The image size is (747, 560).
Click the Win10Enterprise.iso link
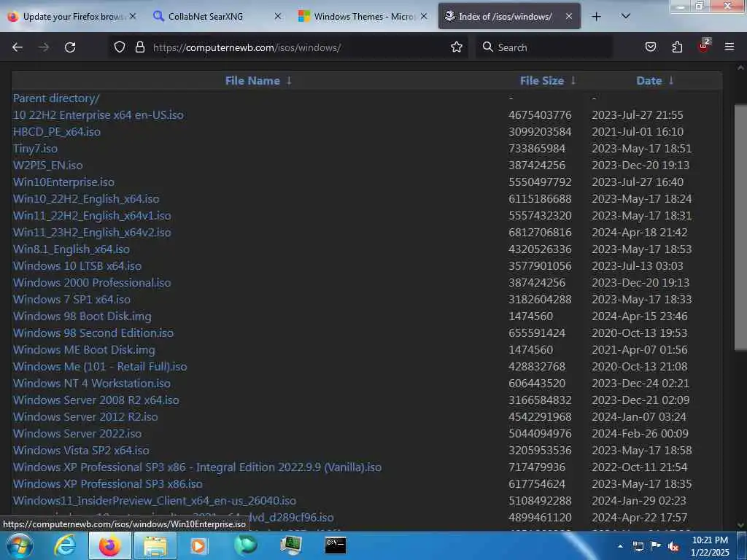click(x=64, y=182)
